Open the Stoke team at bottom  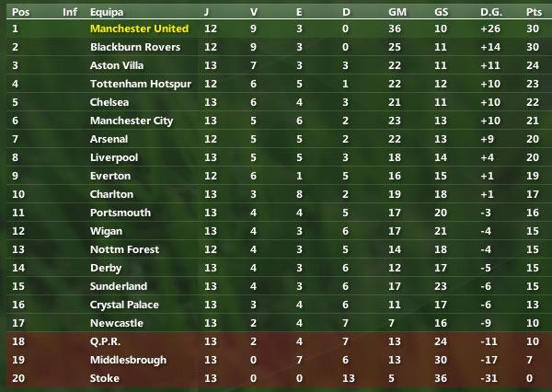pyautogui.click(x=105, y=378)
